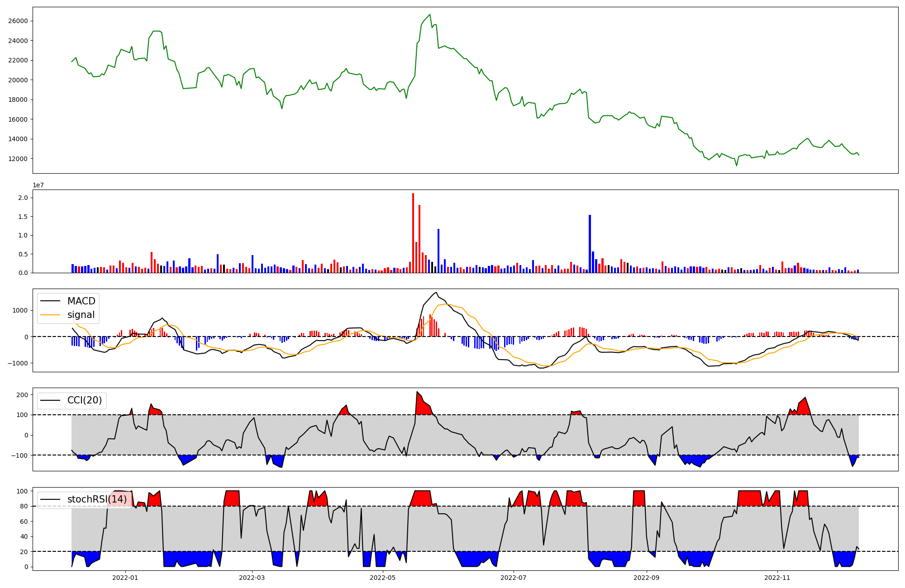Click the 26000 price axis tick label
Screen dimensions: 905x588
click(18, 21)
